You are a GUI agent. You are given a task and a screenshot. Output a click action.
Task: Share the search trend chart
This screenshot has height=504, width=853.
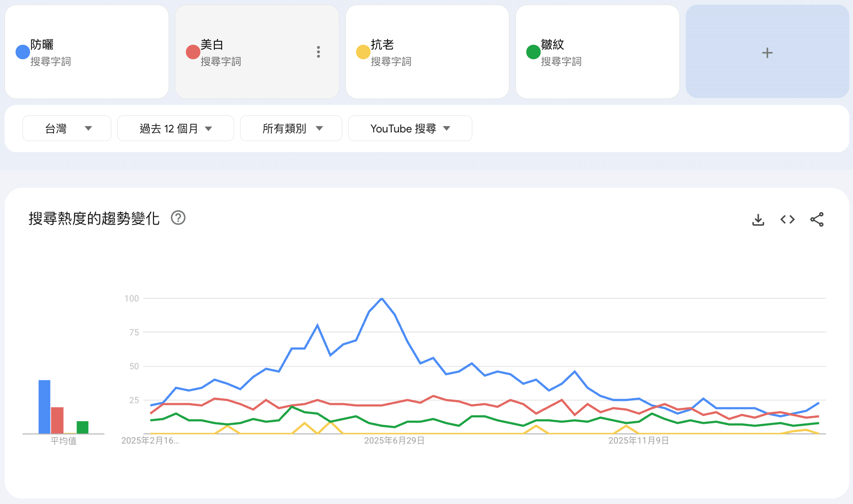click(817, 220)
